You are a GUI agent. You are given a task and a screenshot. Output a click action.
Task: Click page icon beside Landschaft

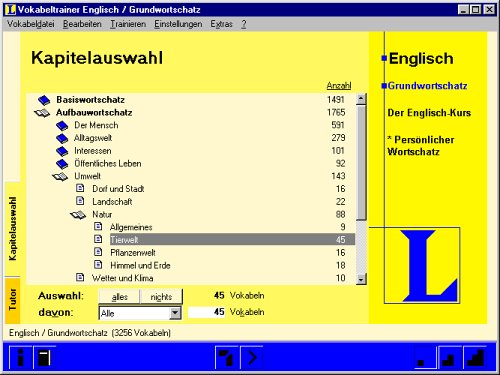[x=80, y=201]
